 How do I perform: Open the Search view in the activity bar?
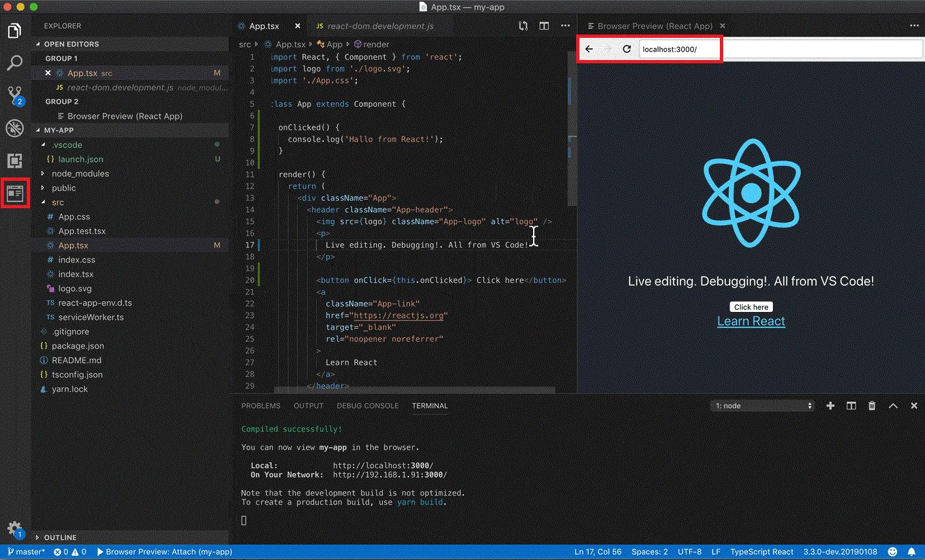14,63
